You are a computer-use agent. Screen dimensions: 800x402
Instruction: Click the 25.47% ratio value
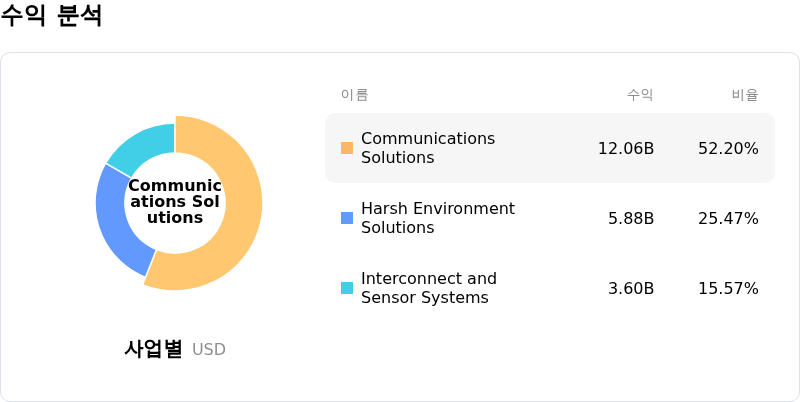click(728, 218)
